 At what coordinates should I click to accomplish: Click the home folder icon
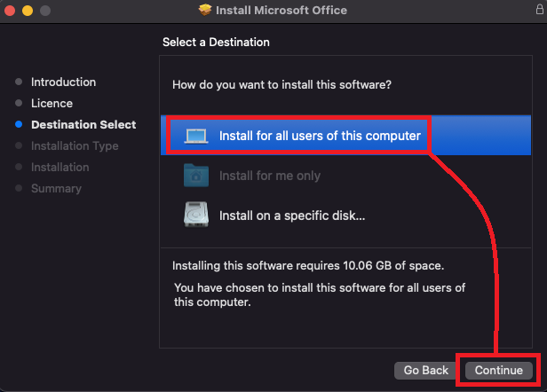coord(196,176)
